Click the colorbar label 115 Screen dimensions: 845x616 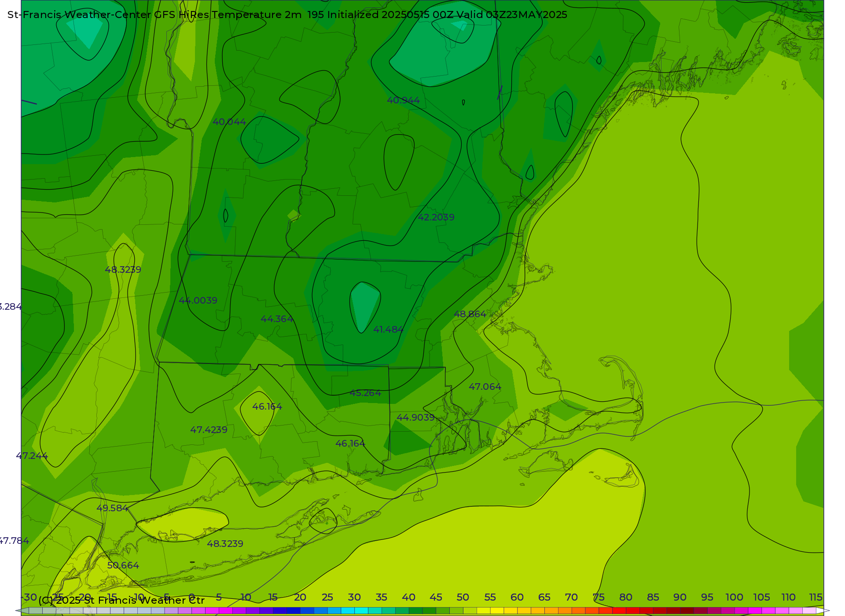click(816, 598)
